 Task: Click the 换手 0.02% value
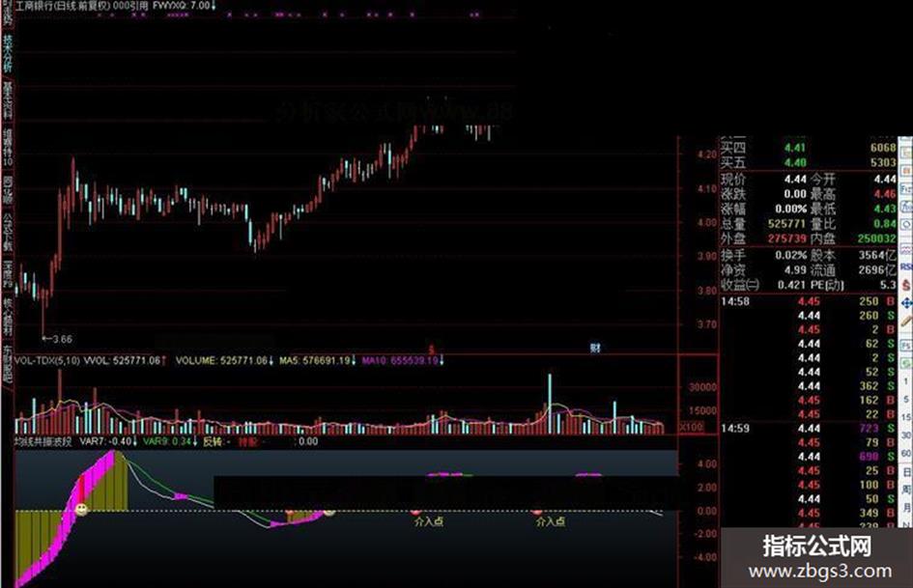click(790, 255)
